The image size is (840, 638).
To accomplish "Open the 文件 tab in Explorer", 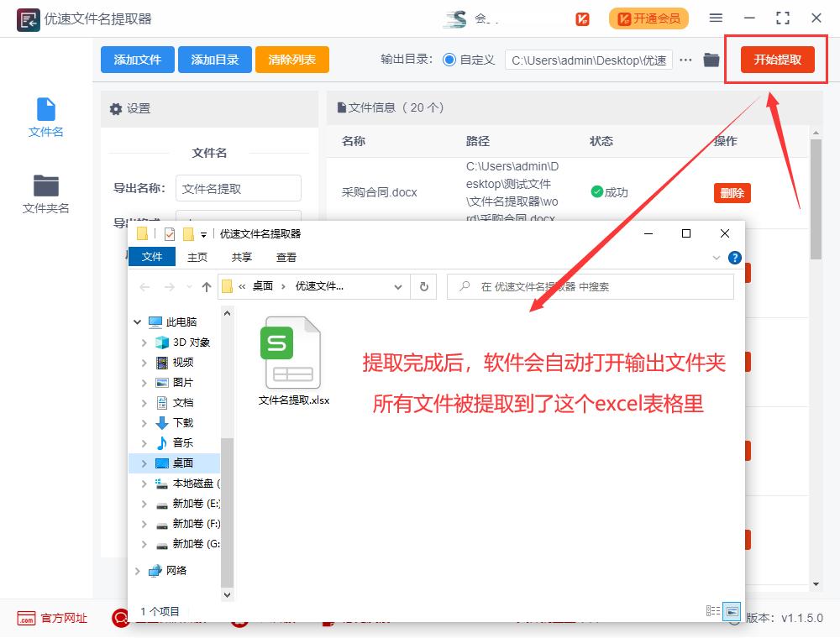I will coord(151,257).
